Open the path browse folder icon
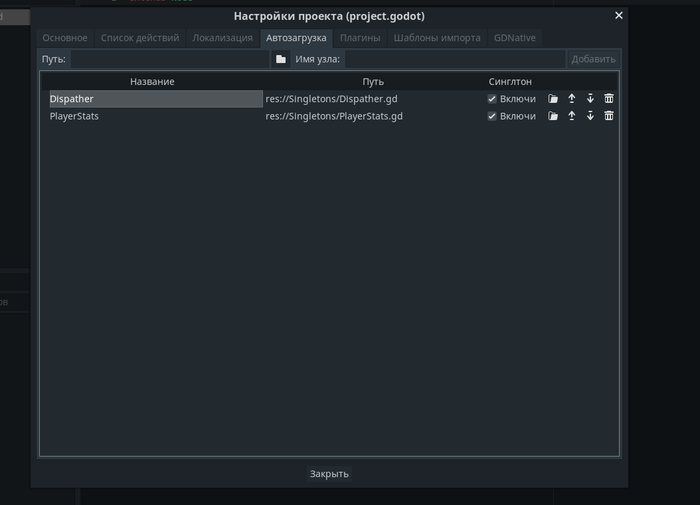This screenshot has height=505, width=700. pyautogui.click(x=280, y=59)
